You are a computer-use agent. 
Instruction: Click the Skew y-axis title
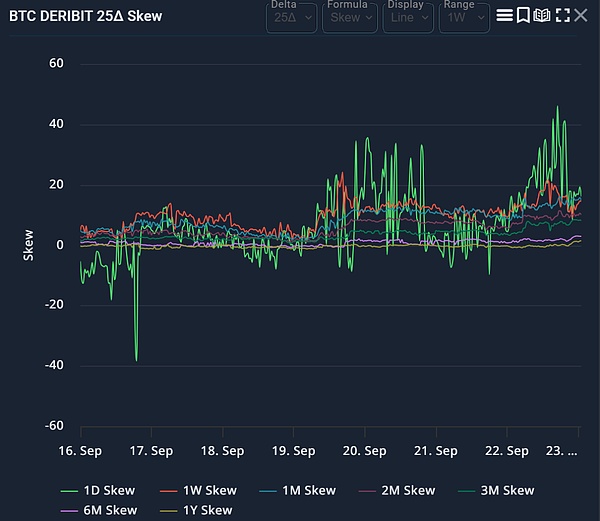(29, 245)
